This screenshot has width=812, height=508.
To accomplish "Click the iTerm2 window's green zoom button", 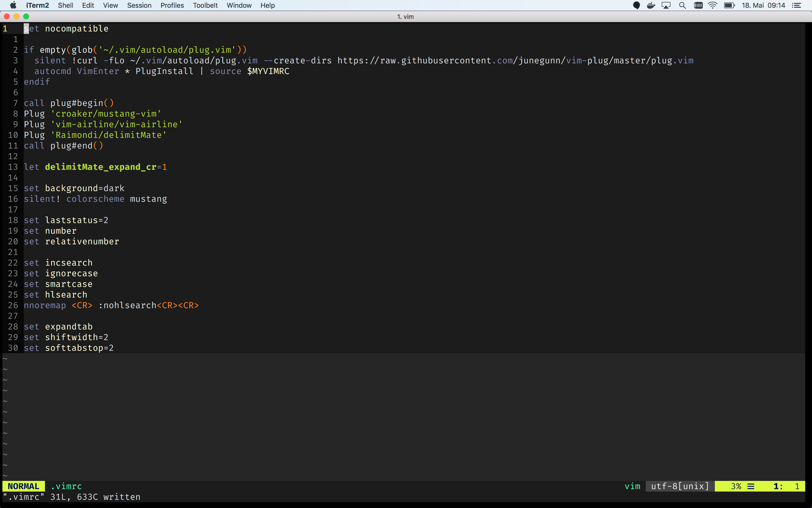I will [x=26, y=16].
